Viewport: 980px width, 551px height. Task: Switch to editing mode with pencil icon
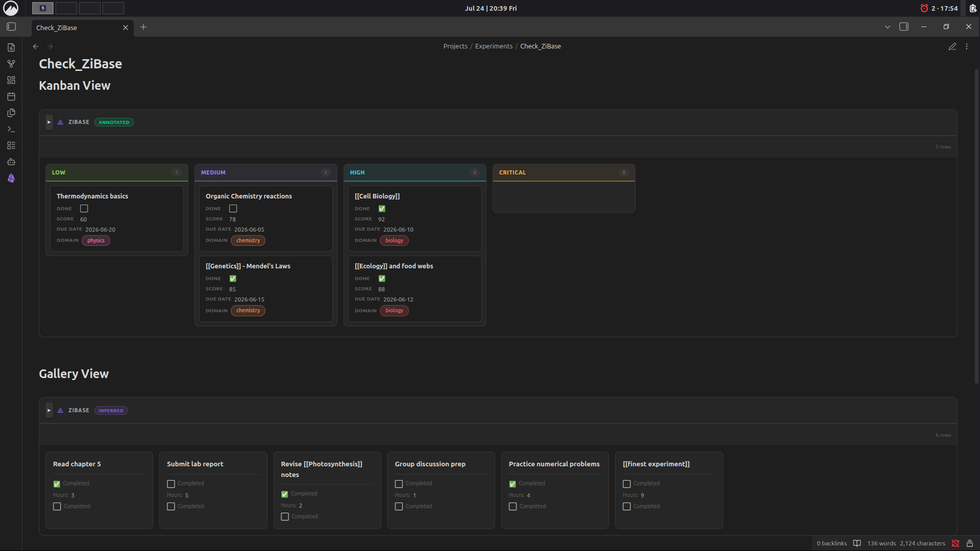pos(952,46)
